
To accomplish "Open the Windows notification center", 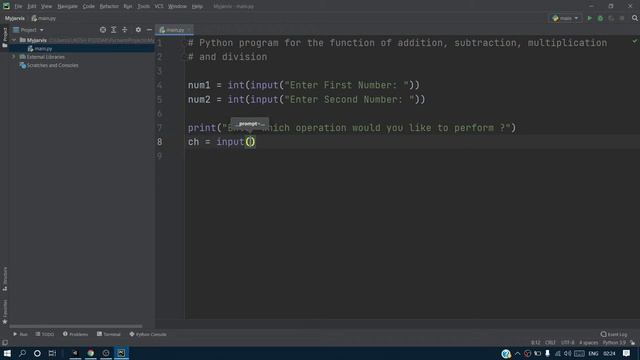I will [x=627, y=353].
